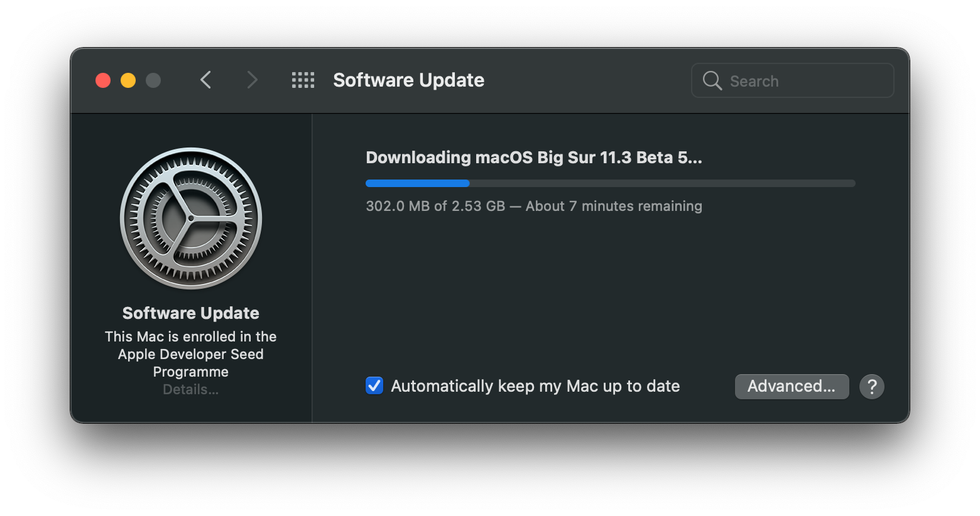980x516 pixels.
Task: Click the magnifying glass search icon
Action: [x=712, y=81]
